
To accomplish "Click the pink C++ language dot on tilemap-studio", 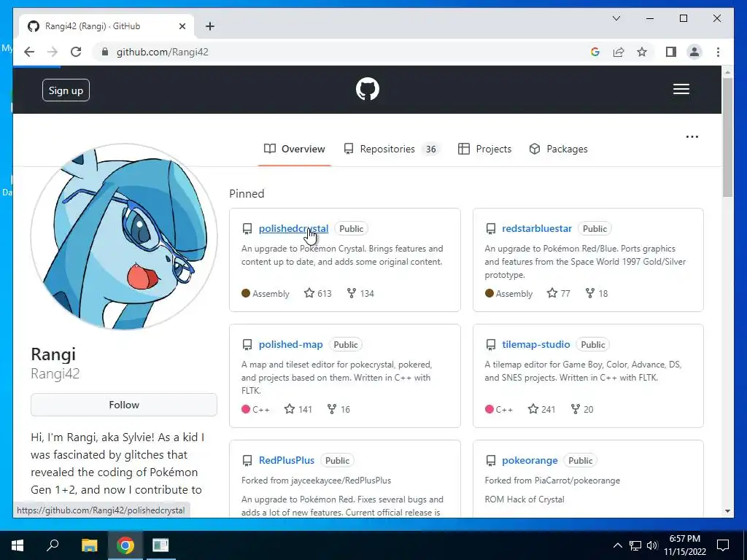I will tap(489, 409).
